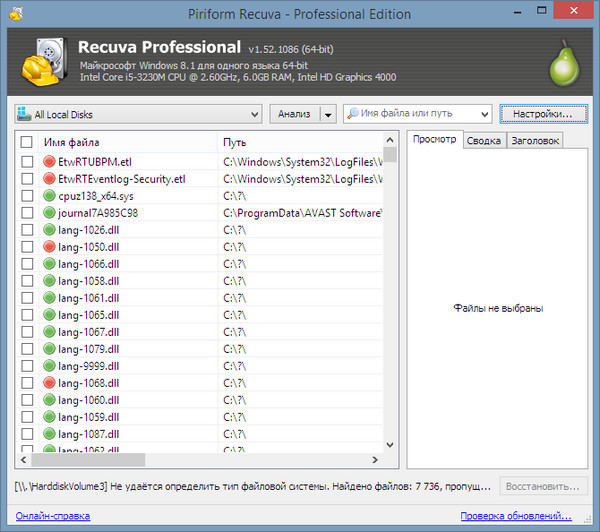
Task: Click the search magnifier icon in filename field
Action: click(x=352, y=114)
